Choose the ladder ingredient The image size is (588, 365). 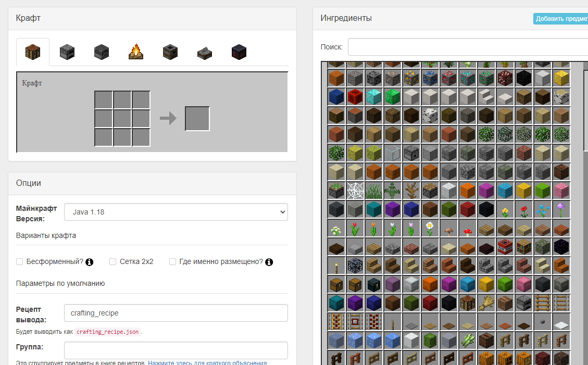click(542, 303)
